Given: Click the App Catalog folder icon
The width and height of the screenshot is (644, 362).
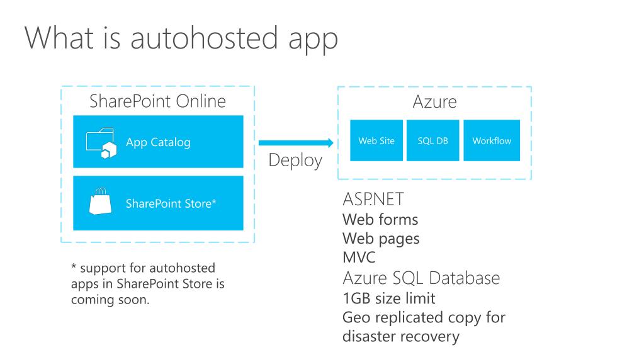Looking at the screenshot, I should coord(101,143).
